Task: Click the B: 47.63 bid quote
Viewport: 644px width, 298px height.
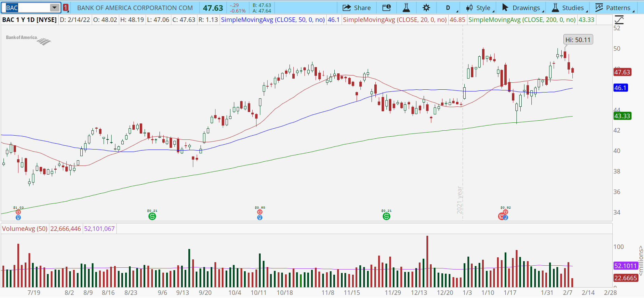Action: (262, 5)
